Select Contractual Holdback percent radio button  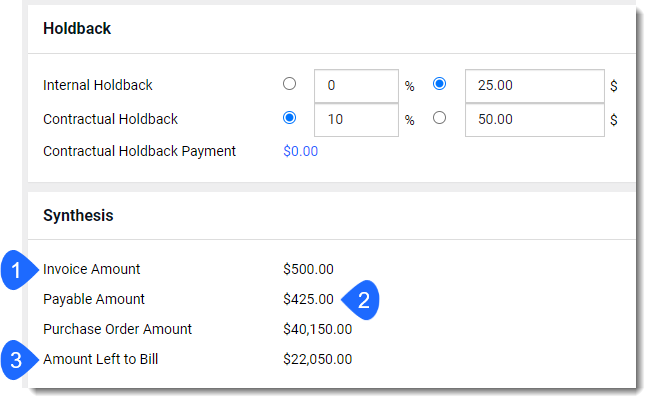[289, 118]
